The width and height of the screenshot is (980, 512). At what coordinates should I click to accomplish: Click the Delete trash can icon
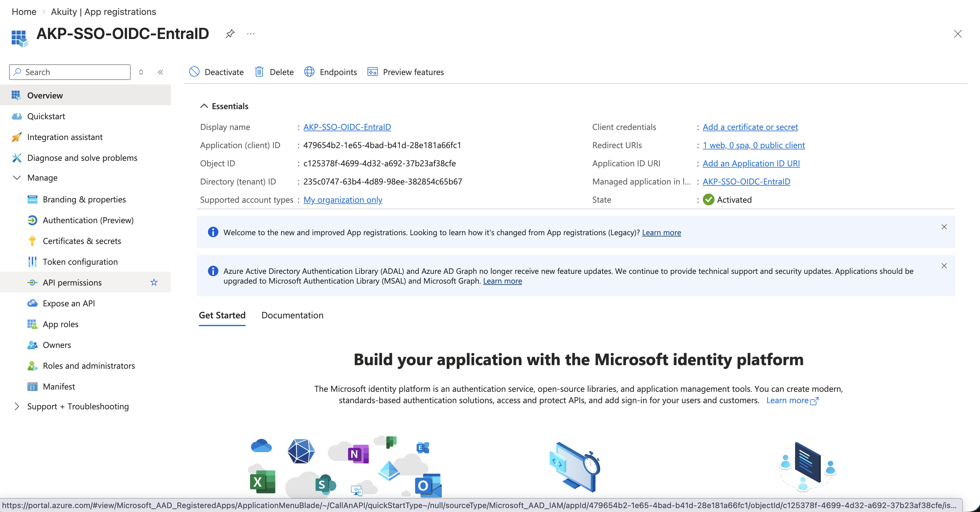coord(259,72)
